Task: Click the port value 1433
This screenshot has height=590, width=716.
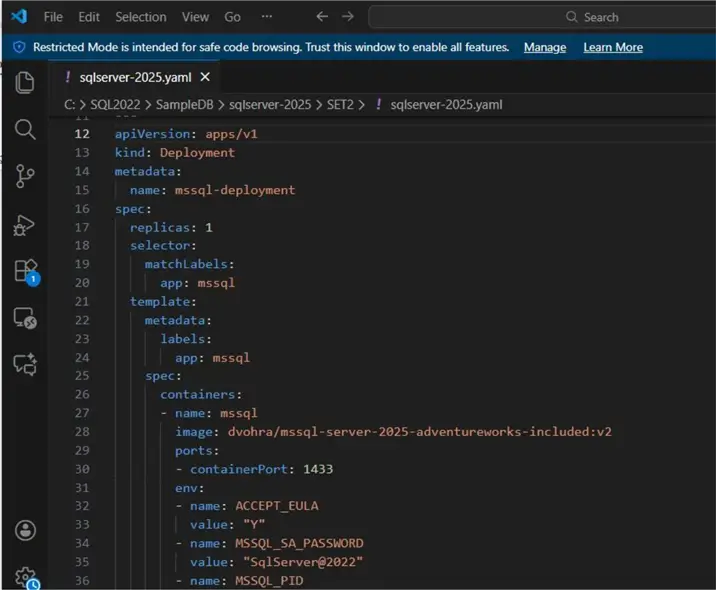Action: (318, 469)
